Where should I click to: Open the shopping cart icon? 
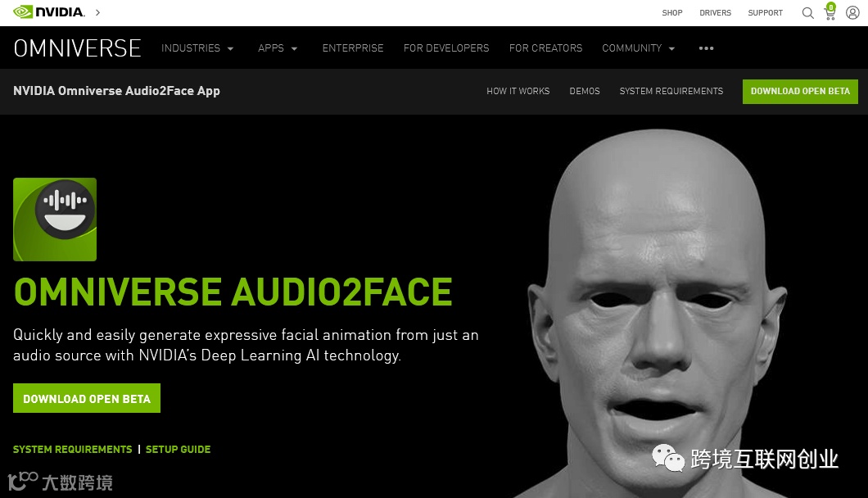point(830,11)
